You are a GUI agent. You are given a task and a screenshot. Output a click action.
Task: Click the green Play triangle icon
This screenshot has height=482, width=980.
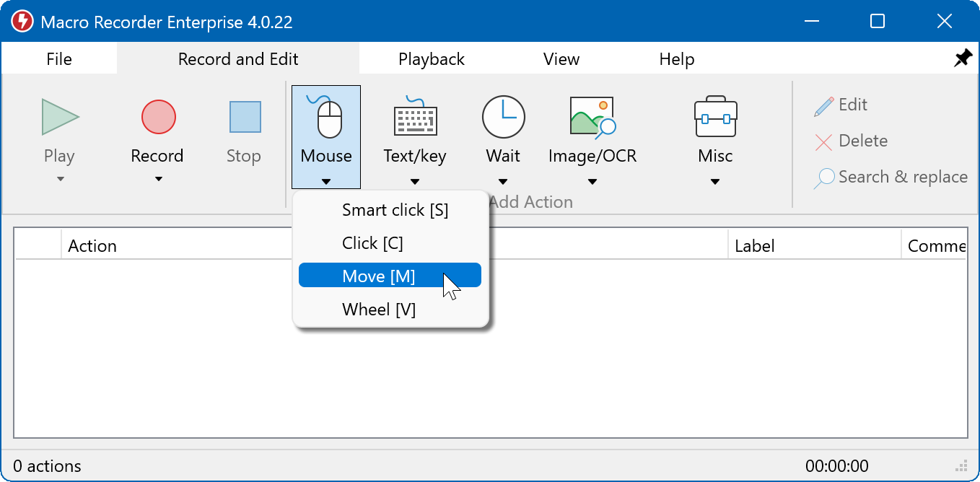point(60,117)
